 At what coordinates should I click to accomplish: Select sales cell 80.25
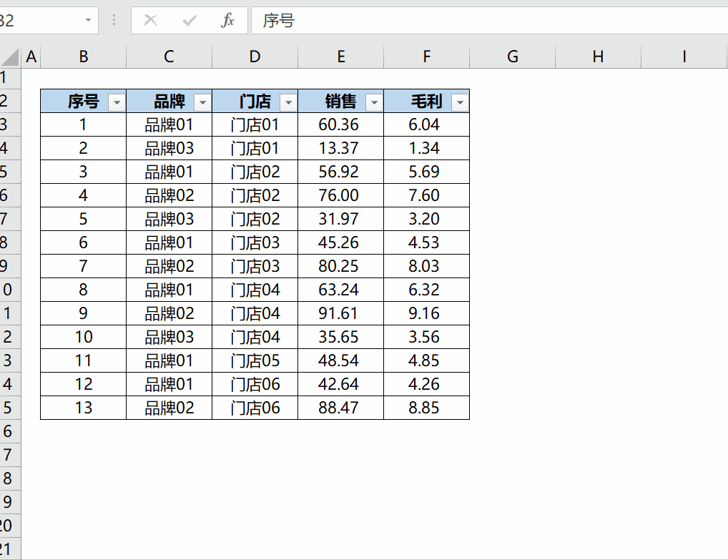pos(341,266)
